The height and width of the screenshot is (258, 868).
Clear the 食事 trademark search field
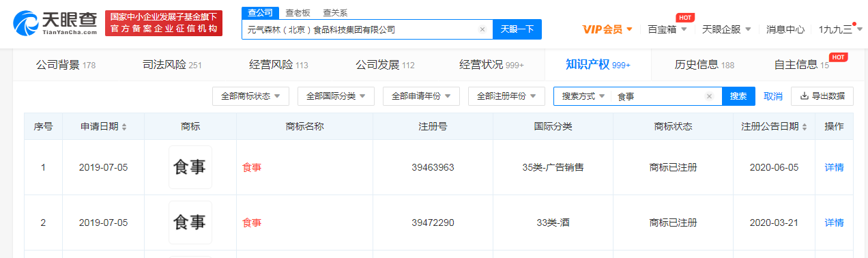[x=710, y=96]
